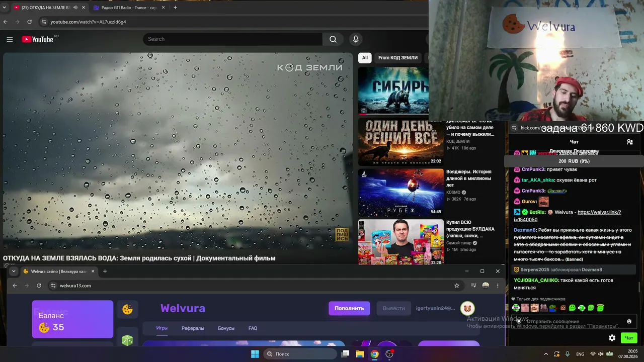The image size is (644, 362).
Task: Visit the KOSMO channel name
Action: (454, 192)
